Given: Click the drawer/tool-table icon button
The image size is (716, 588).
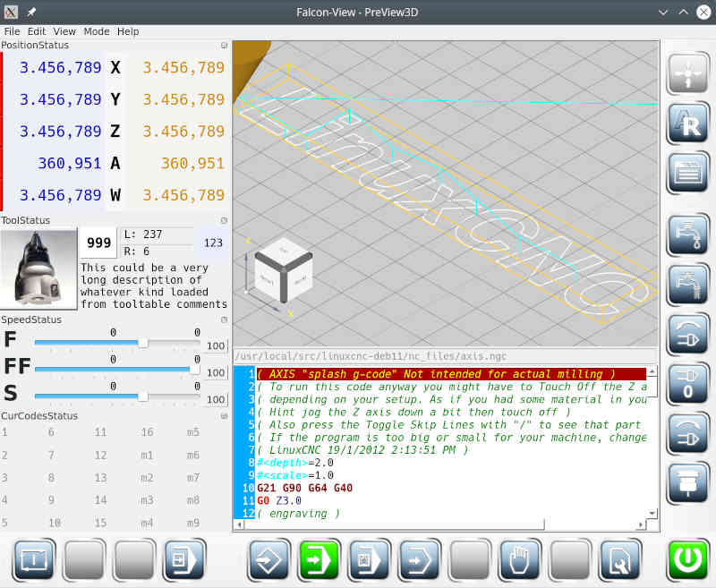Looking at the screenshot, I should pyautogui.click(x=687, y=174).
